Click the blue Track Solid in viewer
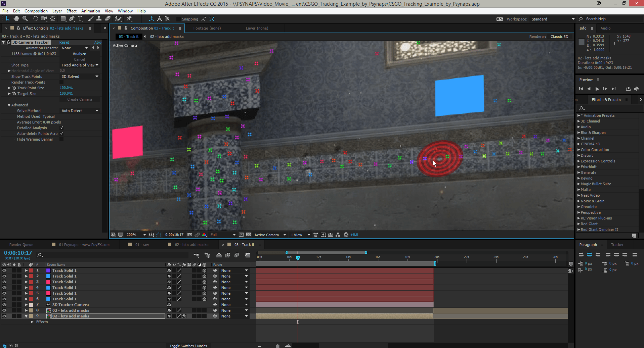This screenshot has height=348, width=644. (459, 96)
